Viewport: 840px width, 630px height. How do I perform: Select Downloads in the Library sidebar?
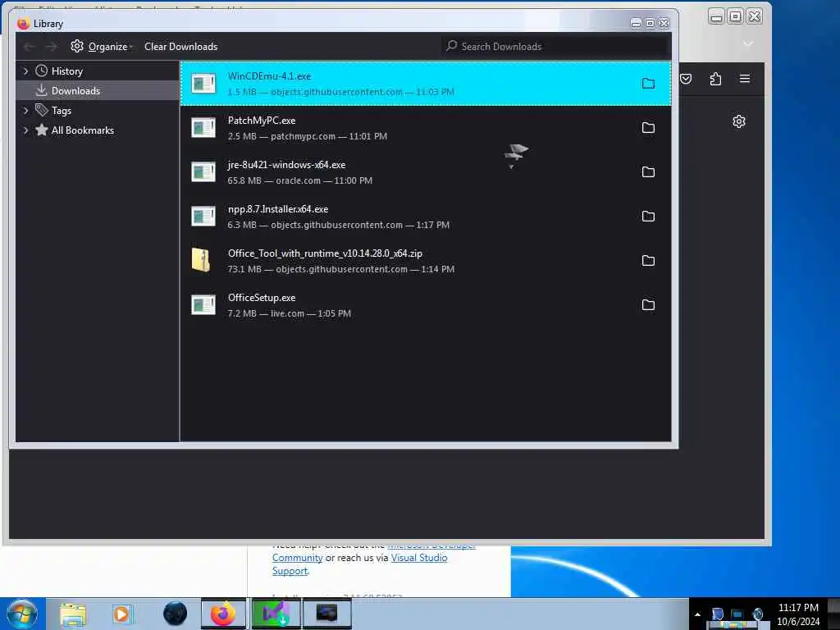pyautogui.click(x=75, y=91)
